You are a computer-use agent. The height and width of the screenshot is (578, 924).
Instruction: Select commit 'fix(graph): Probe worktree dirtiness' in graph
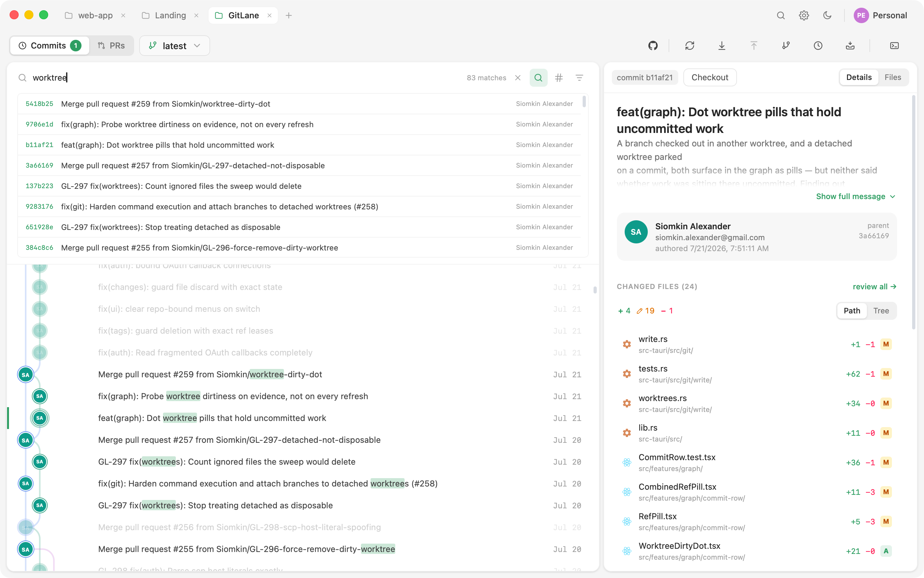[x=304, y=396]
